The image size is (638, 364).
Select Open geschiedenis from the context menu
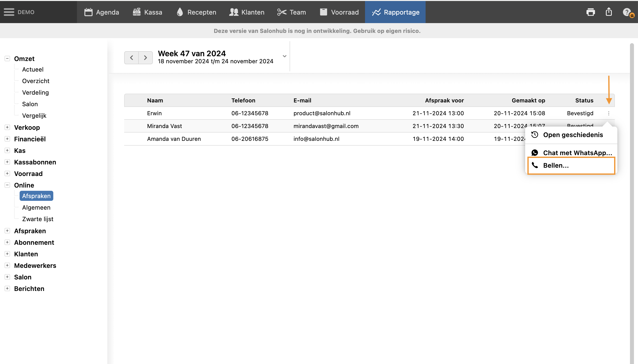click(x=573, y=135)
